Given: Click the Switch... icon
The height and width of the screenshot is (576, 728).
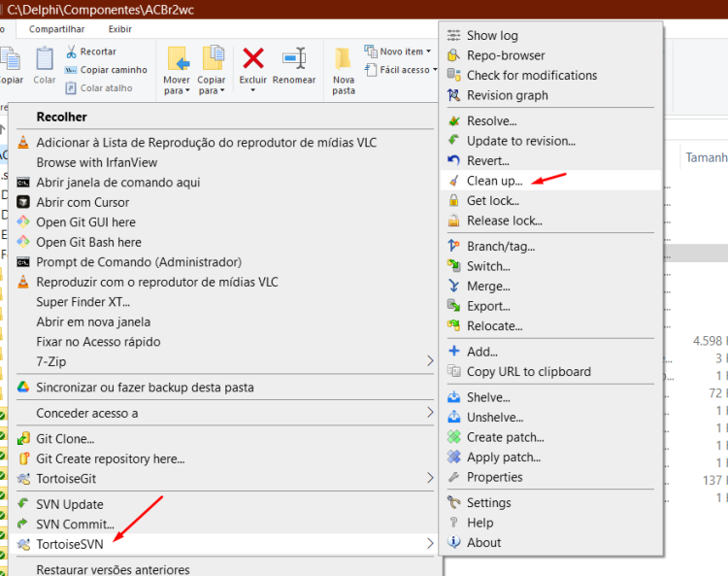Looking at the screenshot, I should 453,266.
